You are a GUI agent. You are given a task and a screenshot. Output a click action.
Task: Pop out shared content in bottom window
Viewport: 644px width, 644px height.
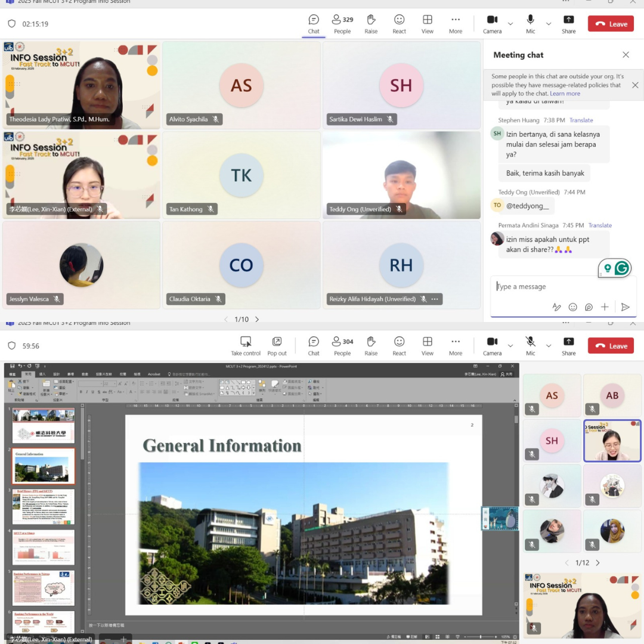[277, 346]
